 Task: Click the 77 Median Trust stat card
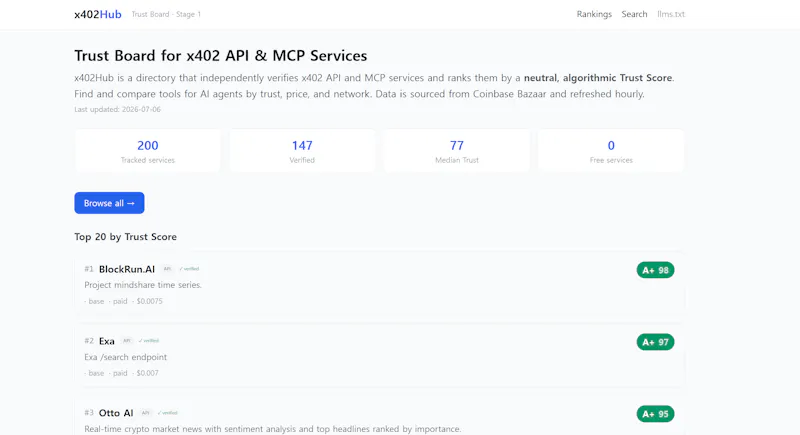[x=457, y=151]
